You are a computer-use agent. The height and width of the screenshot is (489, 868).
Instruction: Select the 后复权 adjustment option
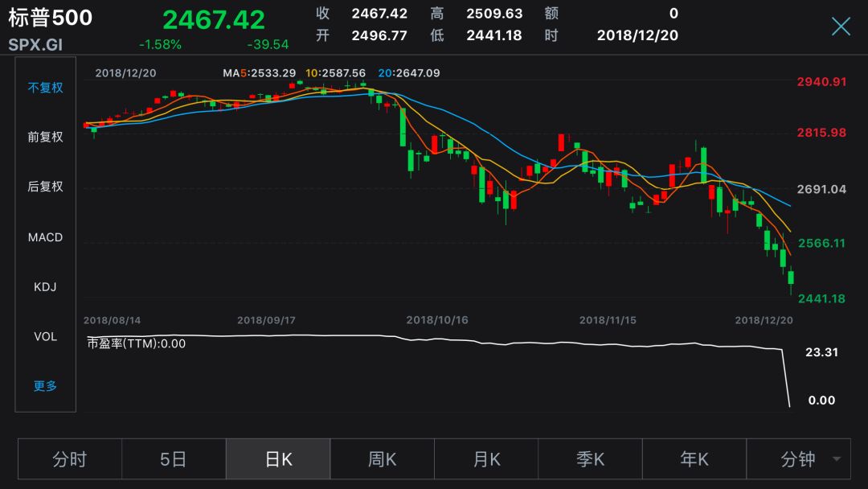pyautogui.click(x=45, y=187)
